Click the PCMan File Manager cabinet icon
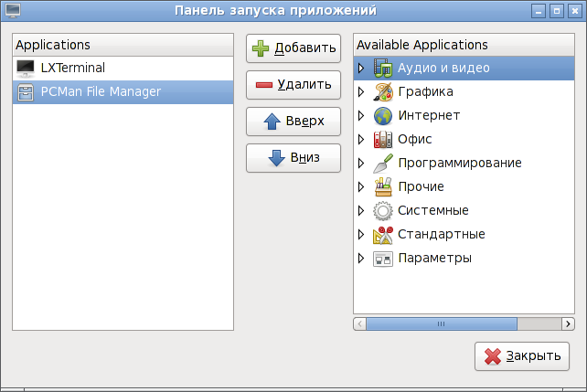This screenshot has width=587, height=392. pos(26,92)
